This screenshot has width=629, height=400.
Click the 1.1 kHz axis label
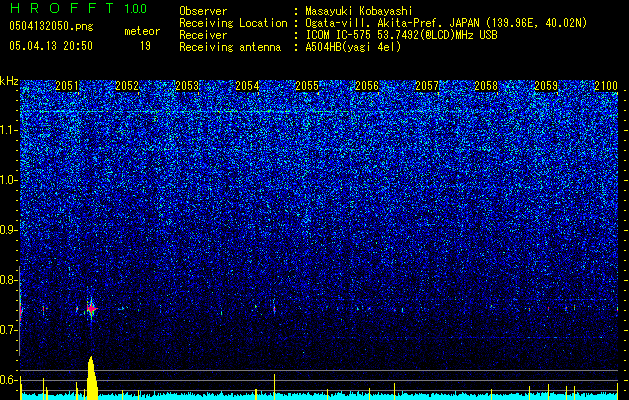[9, 130]
